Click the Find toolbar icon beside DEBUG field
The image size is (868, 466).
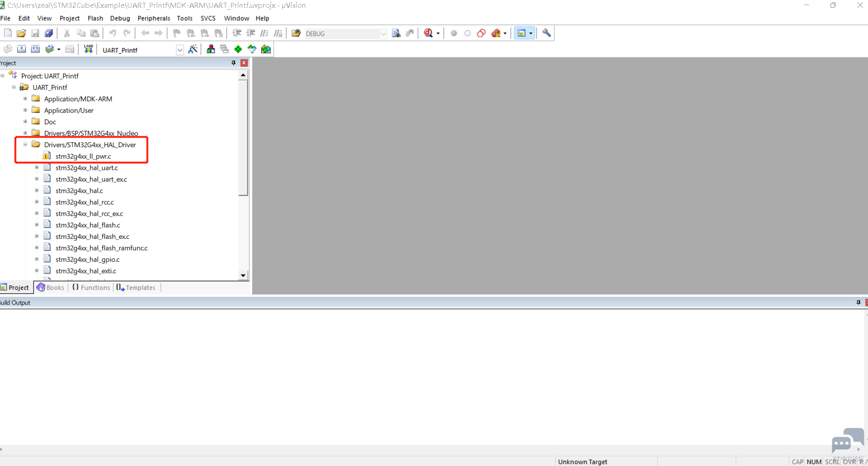pos(396,33)
